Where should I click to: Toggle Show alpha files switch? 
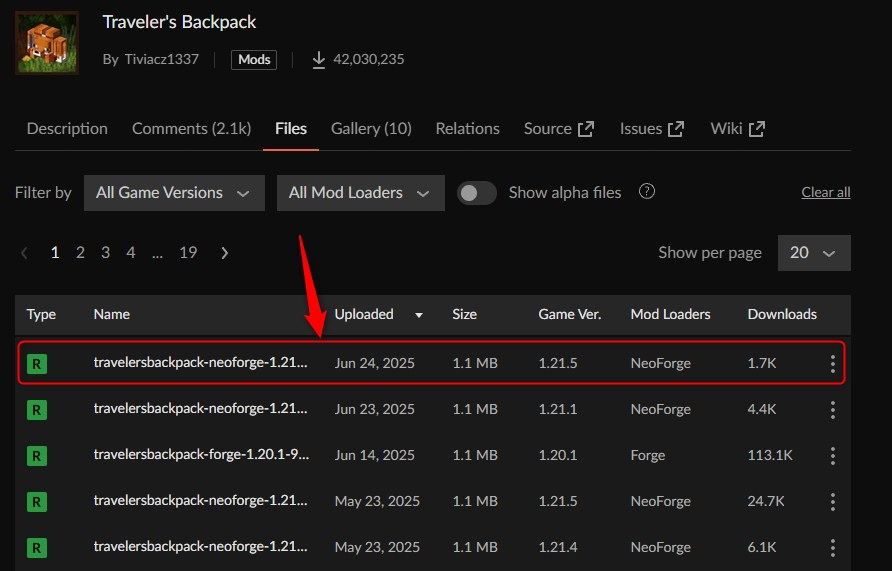(477, 193)
